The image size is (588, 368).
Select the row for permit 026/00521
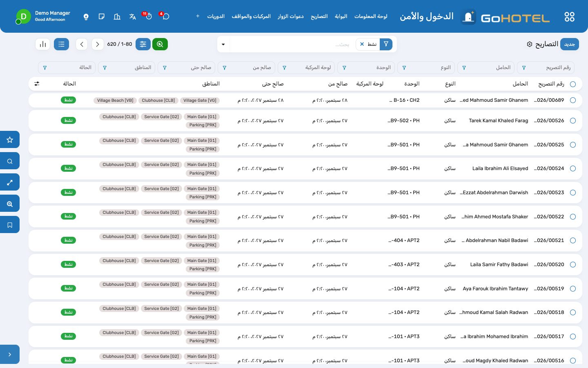[573, 240]
